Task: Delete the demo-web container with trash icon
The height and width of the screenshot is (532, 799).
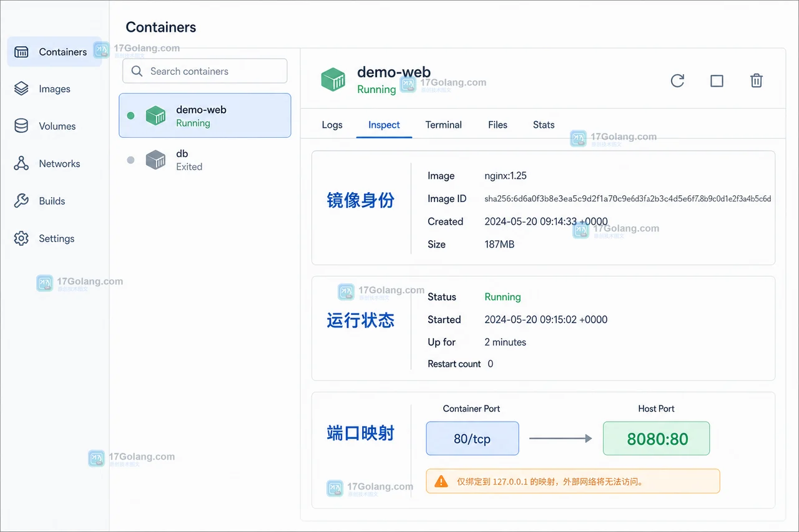Action: pyautogui.click(x=756, y=80)
